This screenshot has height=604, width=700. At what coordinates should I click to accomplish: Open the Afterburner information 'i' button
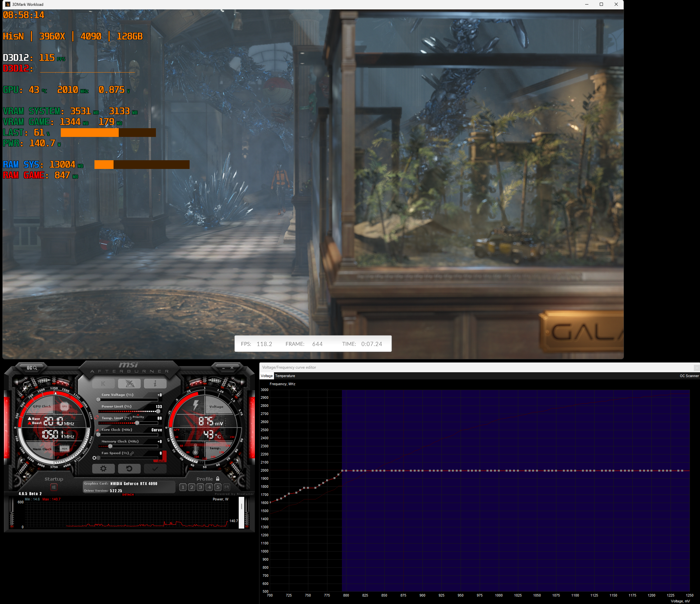155,384
